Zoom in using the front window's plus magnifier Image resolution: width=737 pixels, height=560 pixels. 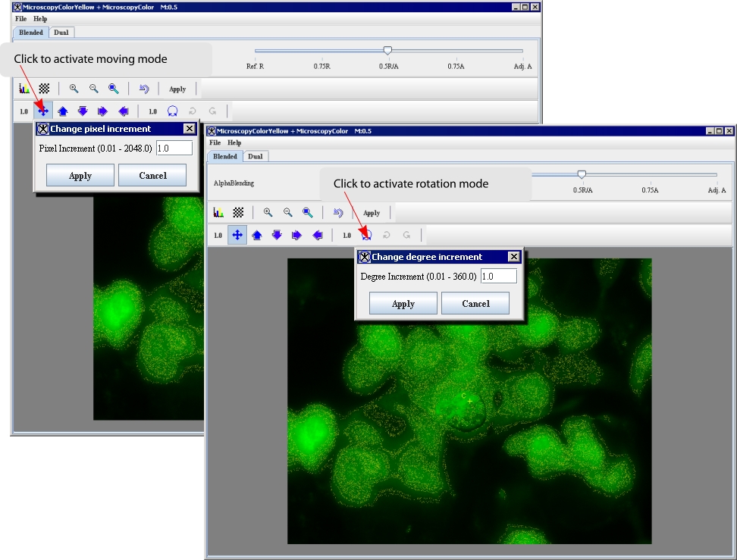[x=268, y=213]
